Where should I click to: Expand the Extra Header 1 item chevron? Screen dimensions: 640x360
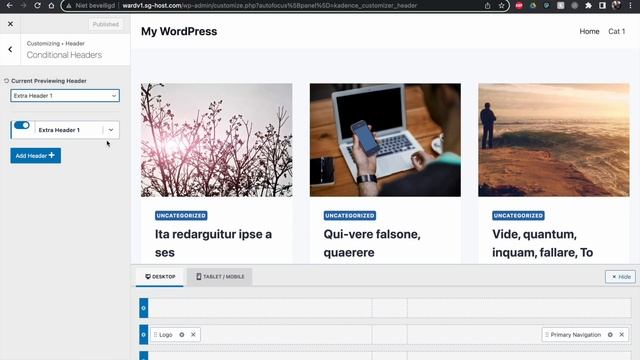(111, 130)
